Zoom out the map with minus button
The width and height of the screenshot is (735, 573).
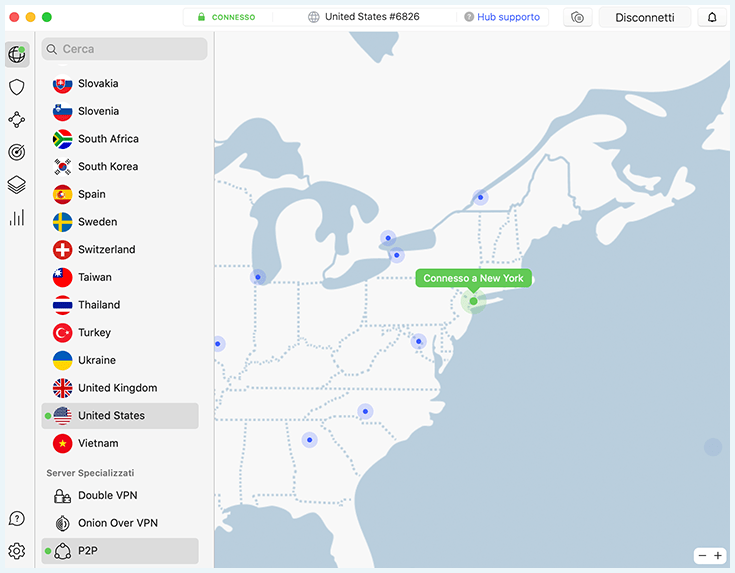click(x=702, y=556)
